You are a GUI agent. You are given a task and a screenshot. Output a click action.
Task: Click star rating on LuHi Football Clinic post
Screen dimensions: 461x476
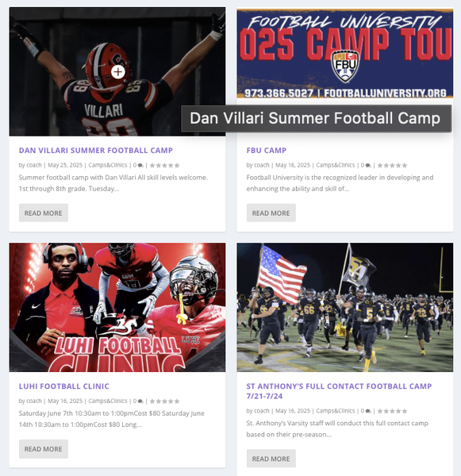164,401
